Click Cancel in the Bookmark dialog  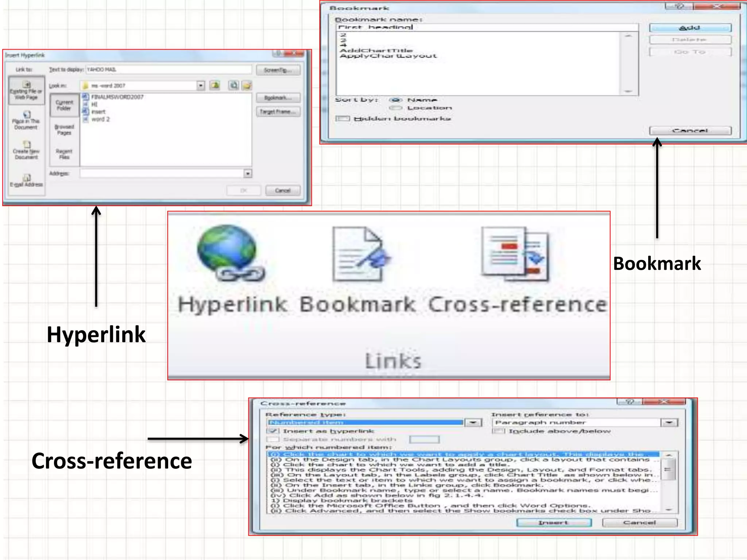pyautogui.click(x=690, y=131)
